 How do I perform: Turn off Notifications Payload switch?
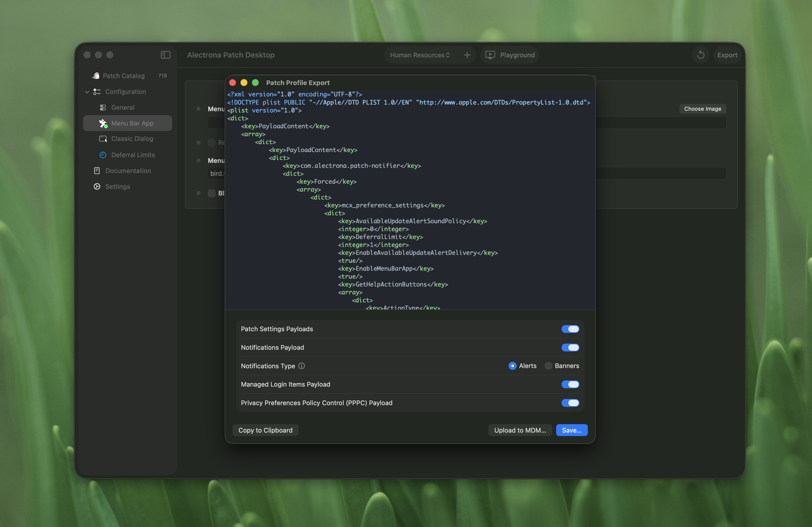[570, 347]
